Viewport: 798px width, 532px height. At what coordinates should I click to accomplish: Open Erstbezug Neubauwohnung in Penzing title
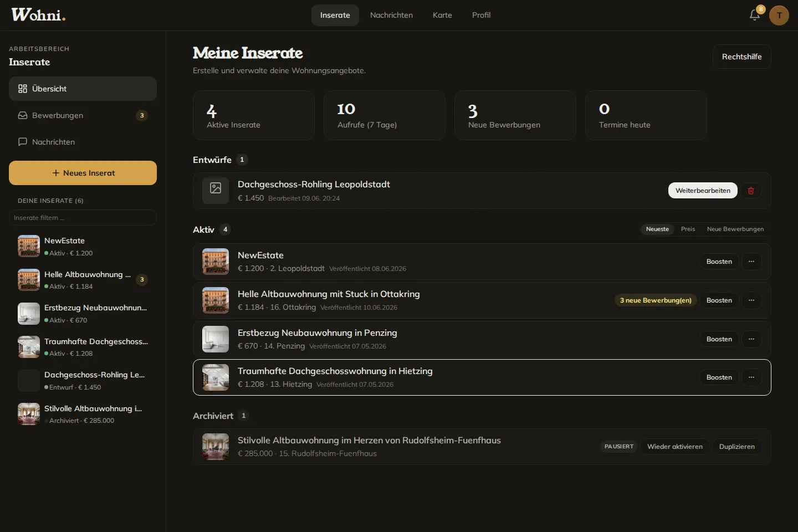click(x=317, y=332)
